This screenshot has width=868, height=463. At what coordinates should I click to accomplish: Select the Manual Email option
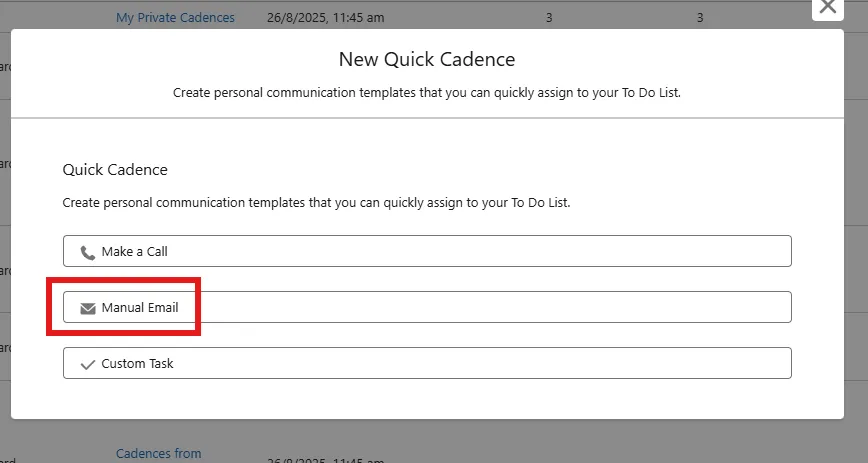(427, 307)
